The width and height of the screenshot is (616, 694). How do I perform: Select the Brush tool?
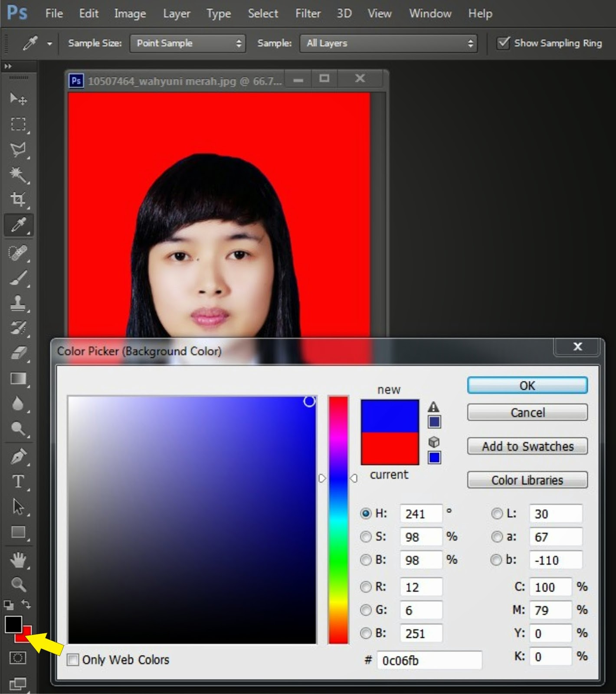18,278
